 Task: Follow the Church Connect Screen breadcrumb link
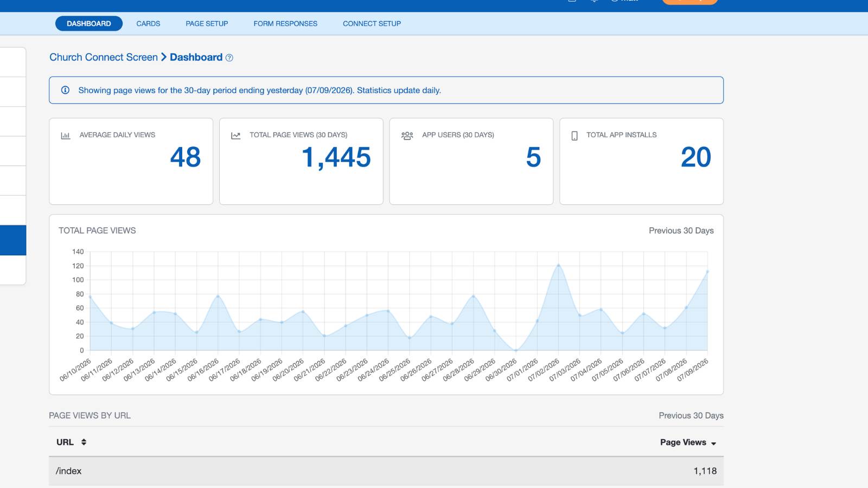tap(104, 57)
